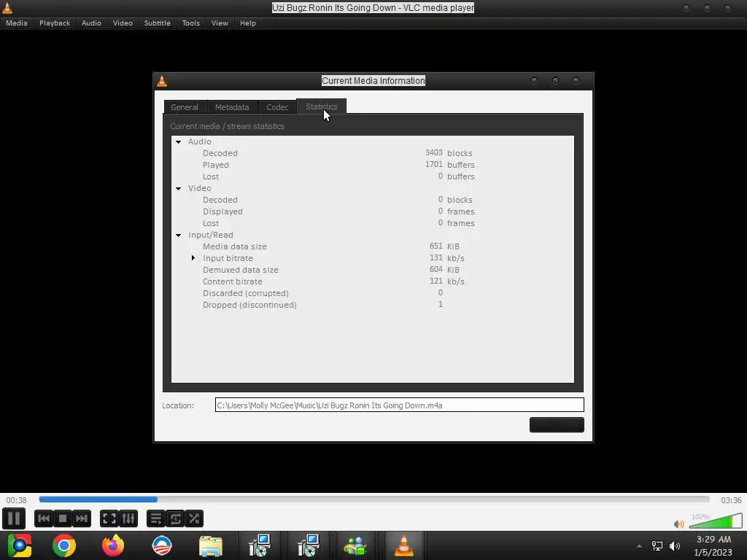The width and height of the screenshot is (747, 560).
Task: Skip to previous track
Action: [43, 518]
